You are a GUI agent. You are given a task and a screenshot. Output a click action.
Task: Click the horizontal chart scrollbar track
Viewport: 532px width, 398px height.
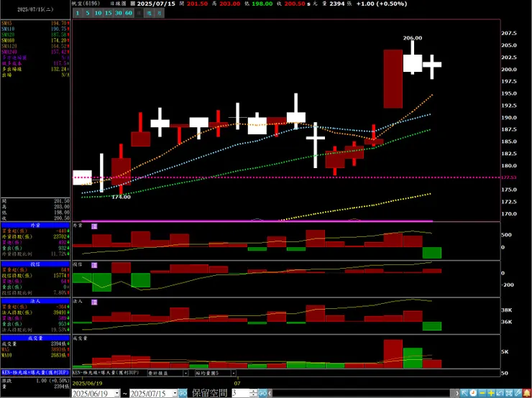tap(363, 393)
